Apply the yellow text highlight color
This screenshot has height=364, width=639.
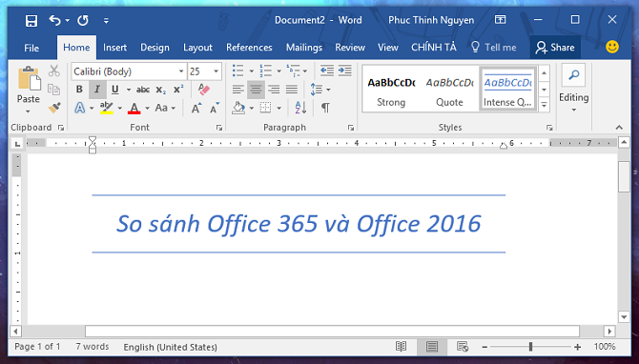107,108
